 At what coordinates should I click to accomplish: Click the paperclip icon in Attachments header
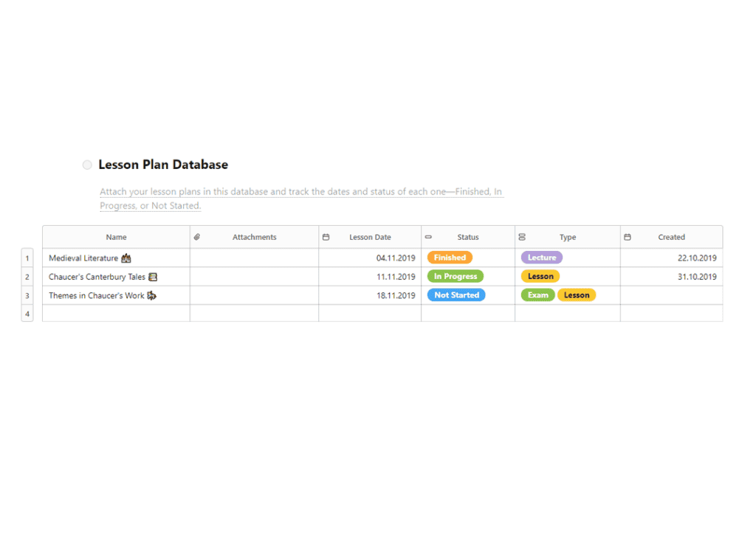click(x=197, y=237)
